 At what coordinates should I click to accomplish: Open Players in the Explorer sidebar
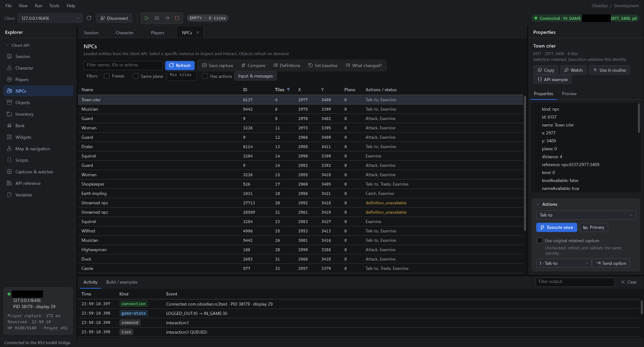pos(38,80)
